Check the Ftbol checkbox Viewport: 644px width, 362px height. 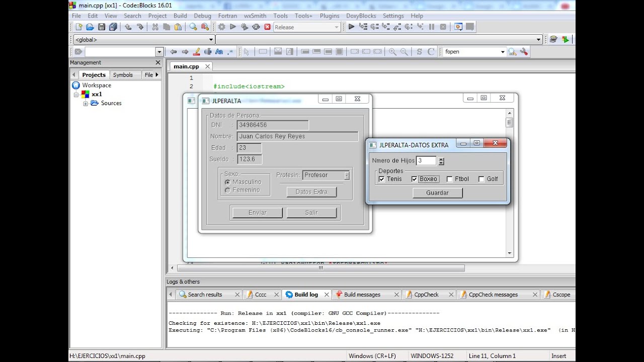[x=449, y=179]
